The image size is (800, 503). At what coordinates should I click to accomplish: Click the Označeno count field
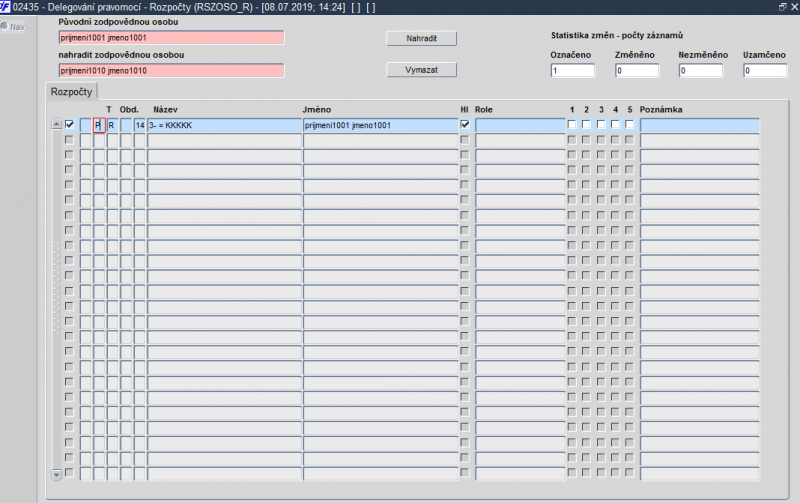coord(572,70)
